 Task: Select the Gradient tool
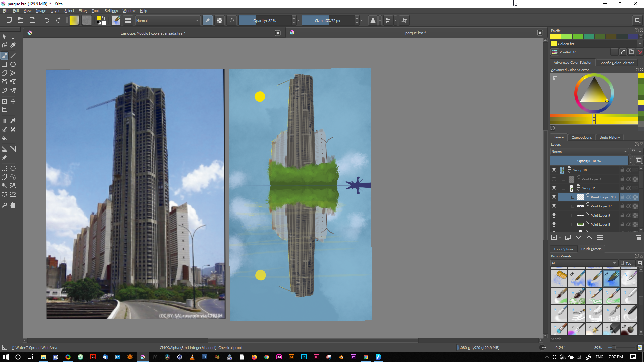pos(4,121)
